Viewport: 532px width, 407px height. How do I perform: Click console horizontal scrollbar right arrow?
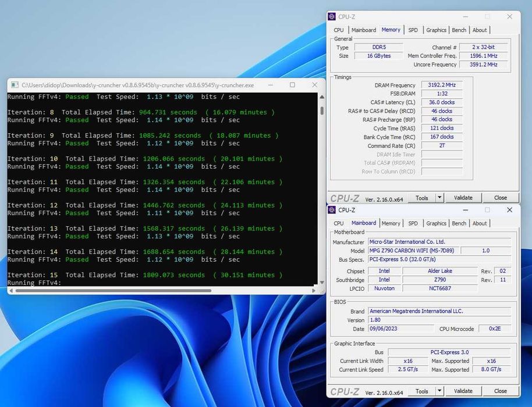click(x=314, y=291)
